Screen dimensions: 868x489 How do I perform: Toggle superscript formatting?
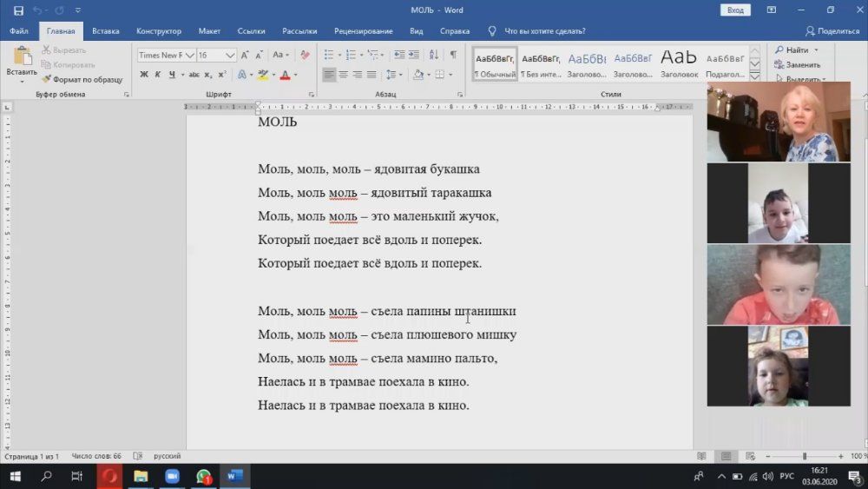[x=223, y=75]
